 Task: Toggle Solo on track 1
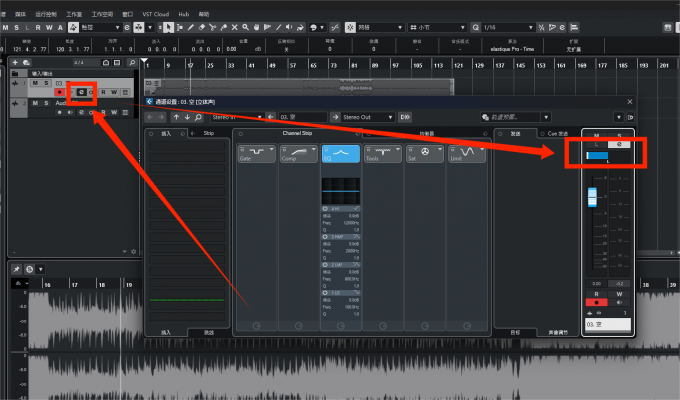(x=46, y=83)
